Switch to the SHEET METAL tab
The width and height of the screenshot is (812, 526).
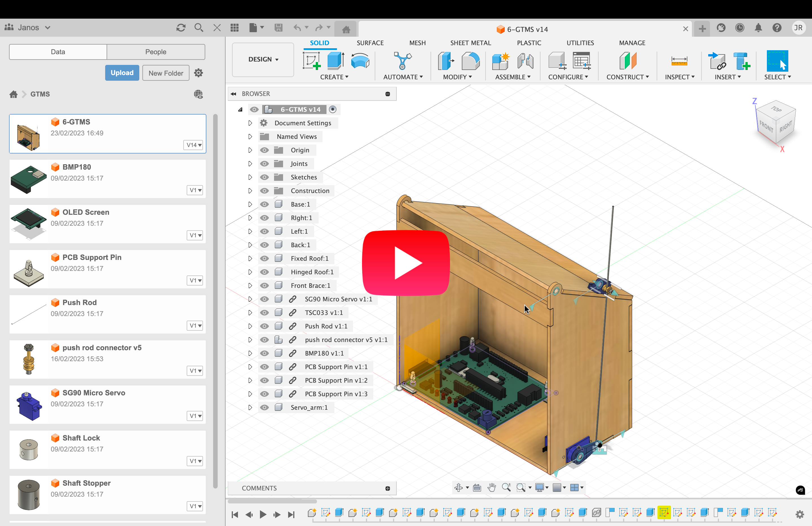[471, 43]
